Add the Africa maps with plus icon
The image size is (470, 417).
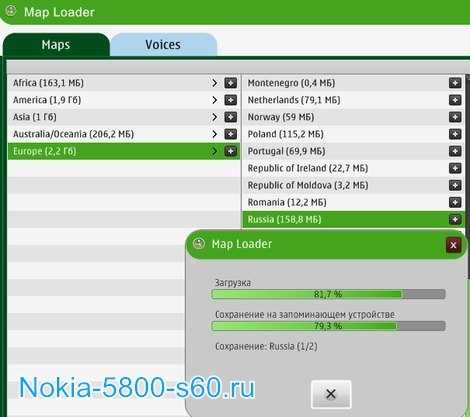[x=231, y=83]
